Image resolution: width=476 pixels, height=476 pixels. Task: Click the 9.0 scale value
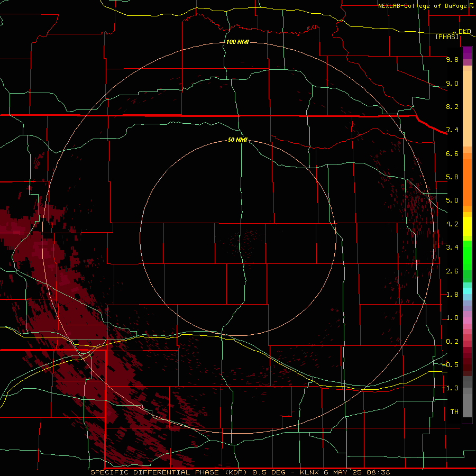click(x=452, y=83)
